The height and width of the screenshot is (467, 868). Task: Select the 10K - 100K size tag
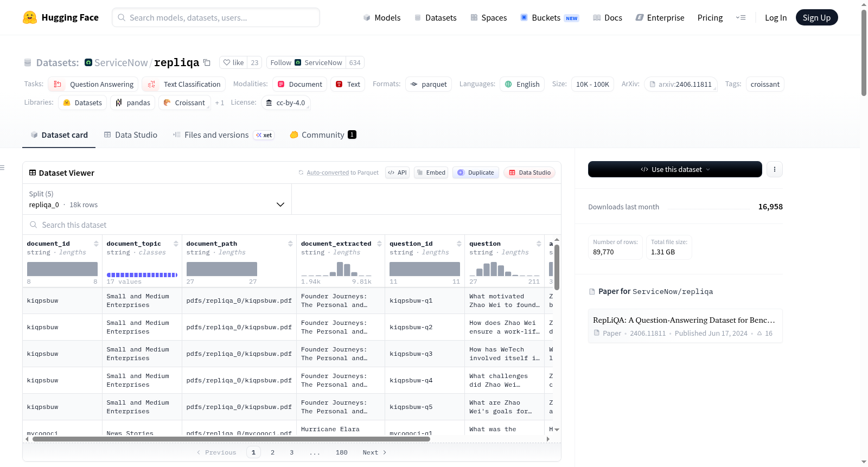[592, 84]
